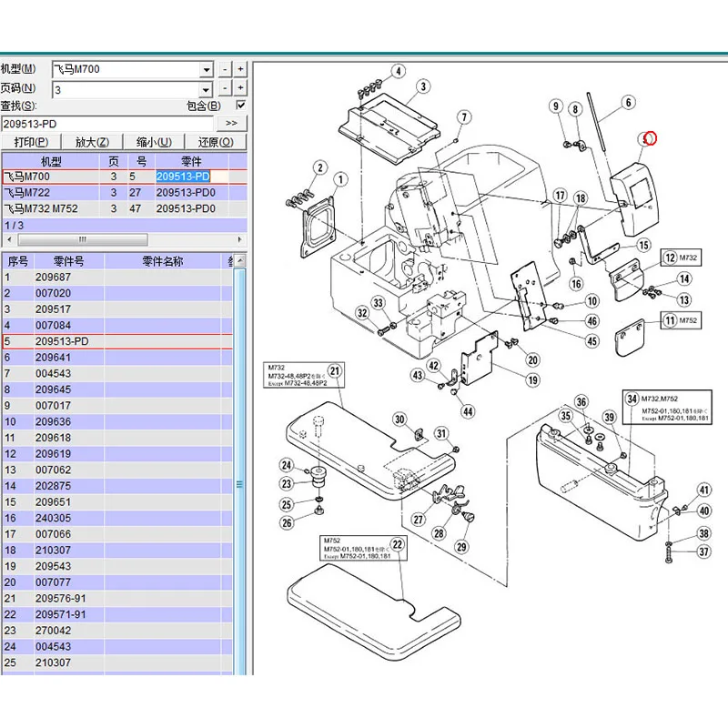Select part row 9 with number 007017

(x=117, y=406)
